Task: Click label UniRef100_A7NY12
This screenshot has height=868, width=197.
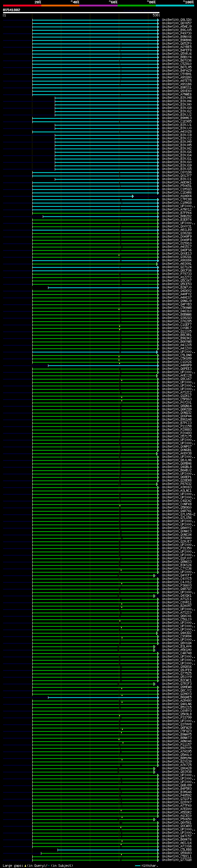Action: [x=176, y=210]
